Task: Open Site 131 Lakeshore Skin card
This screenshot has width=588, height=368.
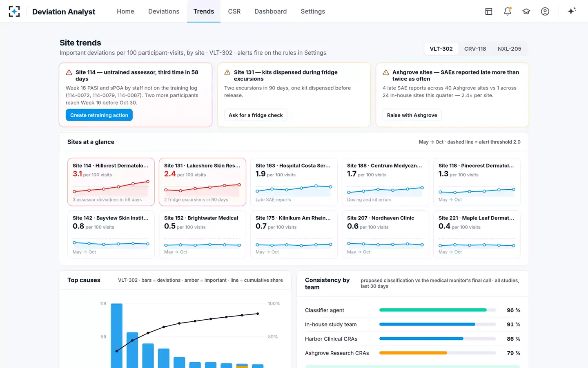Action: [203, 182]
